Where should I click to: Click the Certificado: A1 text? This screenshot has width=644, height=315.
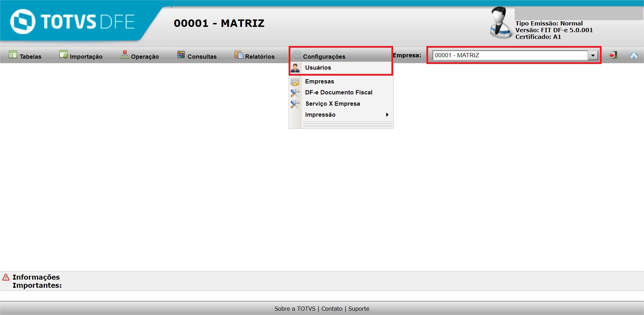538,37
